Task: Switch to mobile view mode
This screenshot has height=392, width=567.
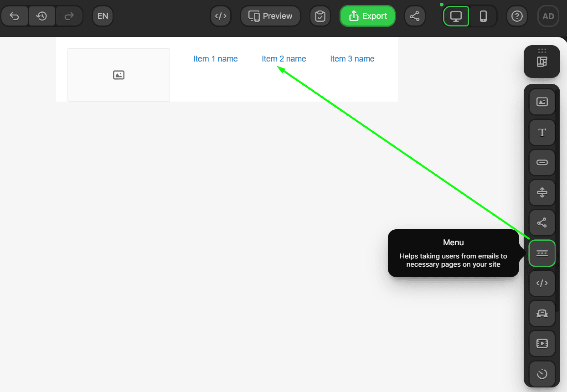Action: coord(482,16)
